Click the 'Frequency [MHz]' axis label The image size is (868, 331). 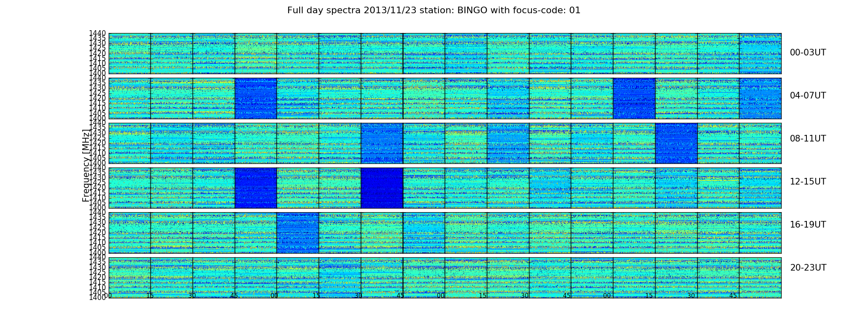point(86,165)
